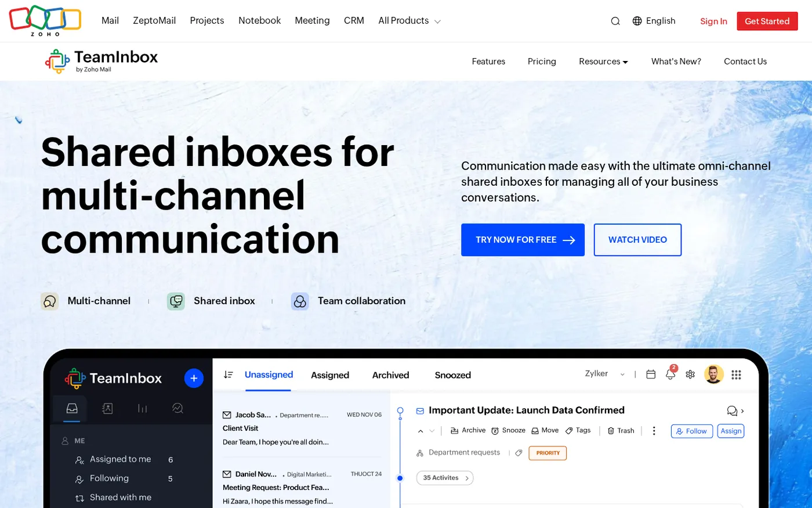Screen dimensions: 812x508
Task: Expand the All Products dropdown
Action: (x=409, y=21)
